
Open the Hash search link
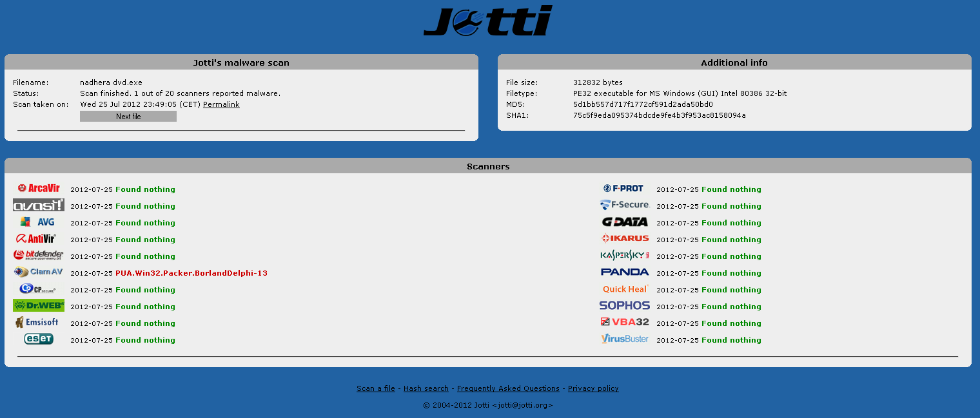426,388
